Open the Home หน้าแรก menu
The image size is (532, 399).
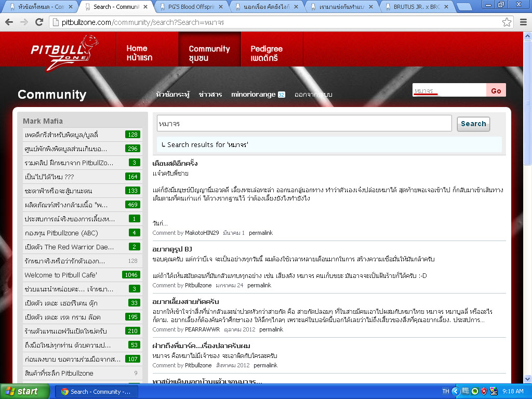[147, 49]
